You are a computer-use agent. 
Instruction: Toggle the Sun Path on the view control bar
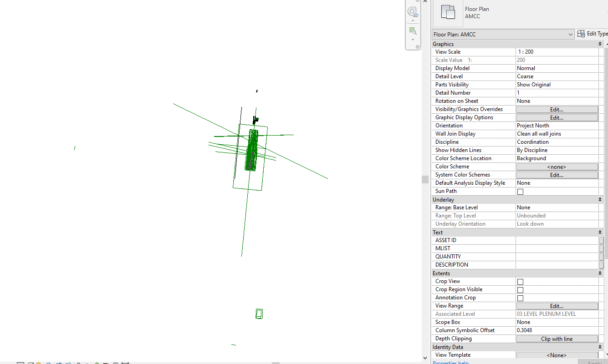click(38, 362)
